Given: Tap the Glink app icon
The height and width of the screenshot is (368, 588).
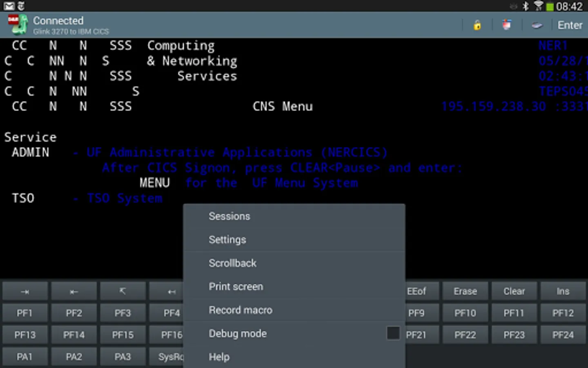Looking at the screenshot, I should [x=18, y=25].
